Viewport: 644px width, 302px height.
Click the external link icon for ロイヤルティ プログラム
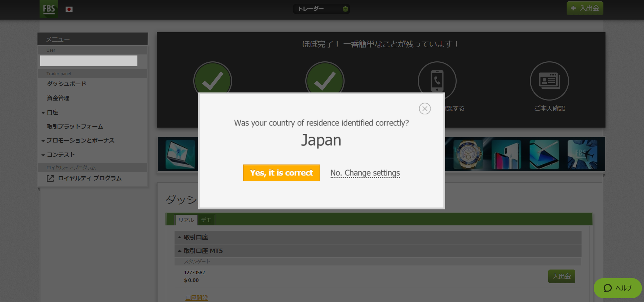(x=50, y=179)
